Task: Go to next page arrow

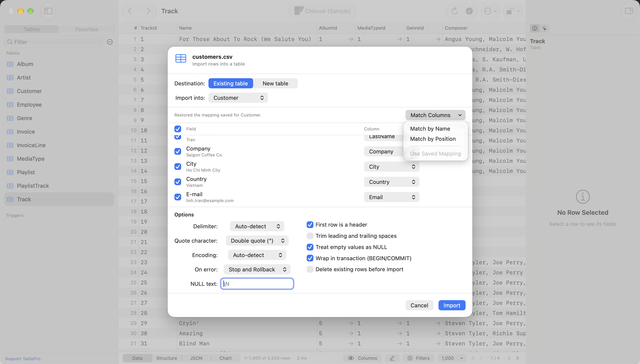Action: pyautogui.click(x=509, y=358)
